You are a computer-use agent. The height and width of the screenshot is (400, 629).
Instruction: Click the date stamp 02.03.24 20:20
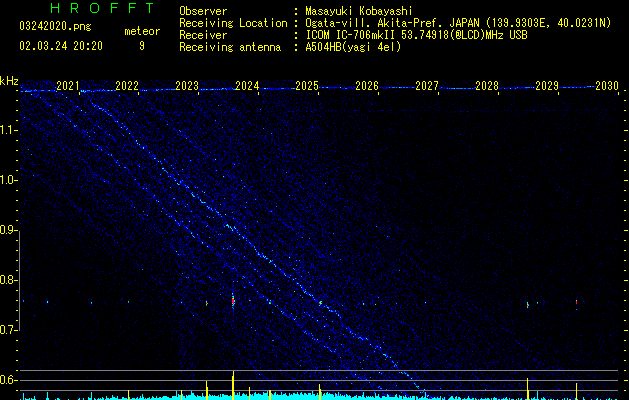[x=61, y=46]
